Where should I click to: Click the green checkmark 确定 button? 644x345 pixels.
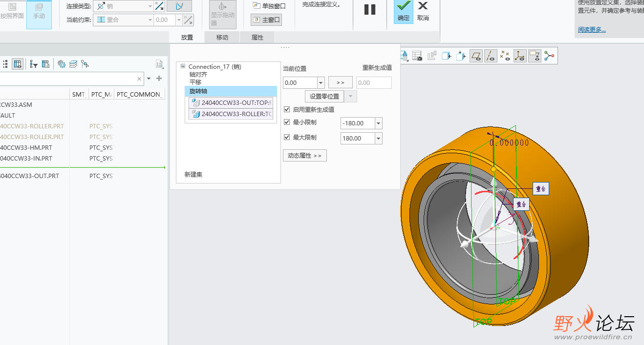tap(404, 11)
